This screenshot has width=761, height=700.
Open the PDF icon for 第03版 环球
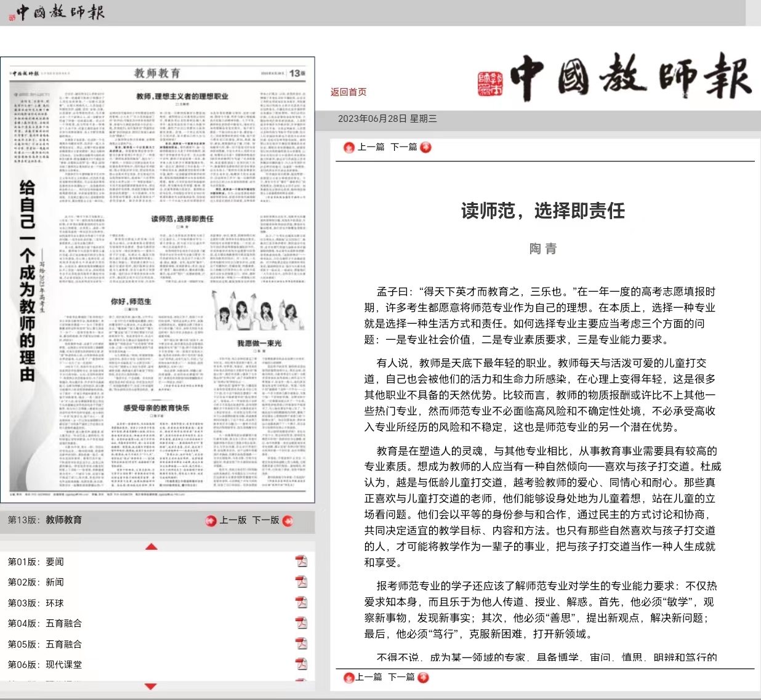301,603
